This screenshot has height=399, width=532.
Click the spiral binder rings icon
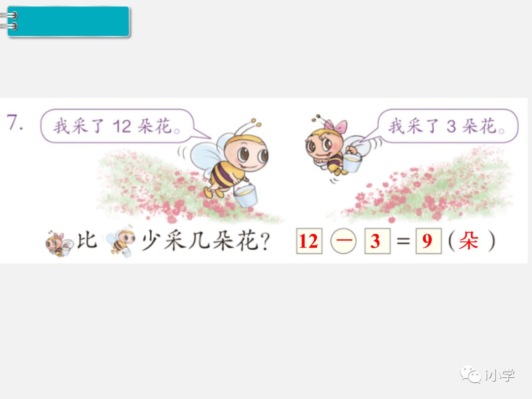click(9, 21)
